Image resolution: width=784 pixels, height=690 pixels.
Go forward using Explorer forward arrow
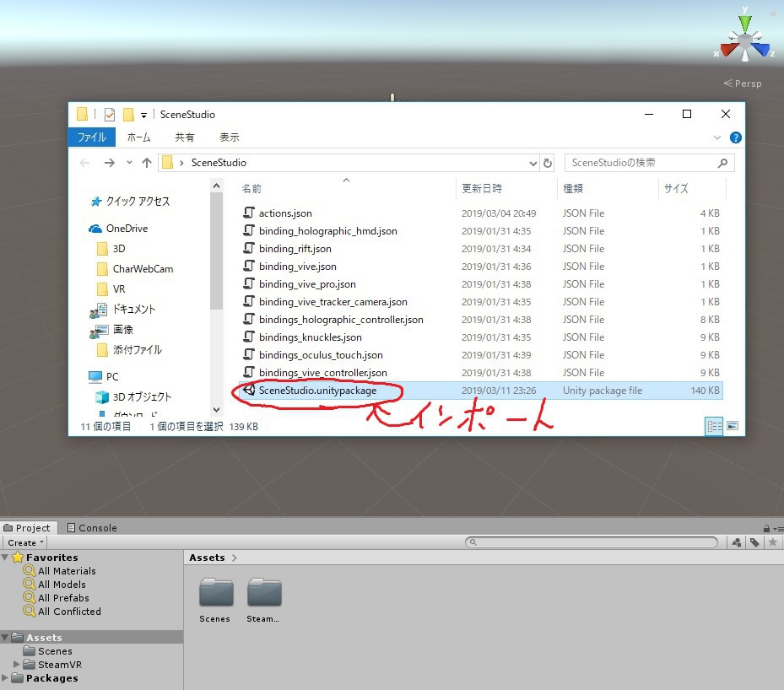(x=110, y=163)
